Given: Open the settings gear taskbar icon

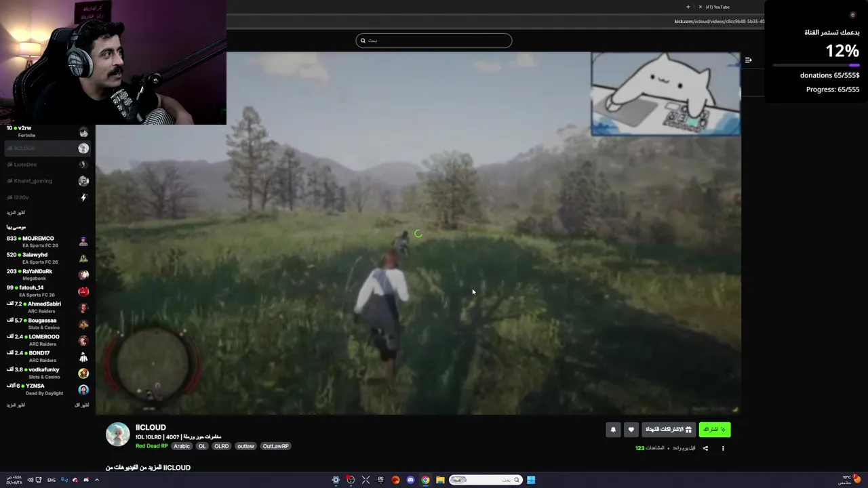Looking at the screenshot, I should pos(336,480).
